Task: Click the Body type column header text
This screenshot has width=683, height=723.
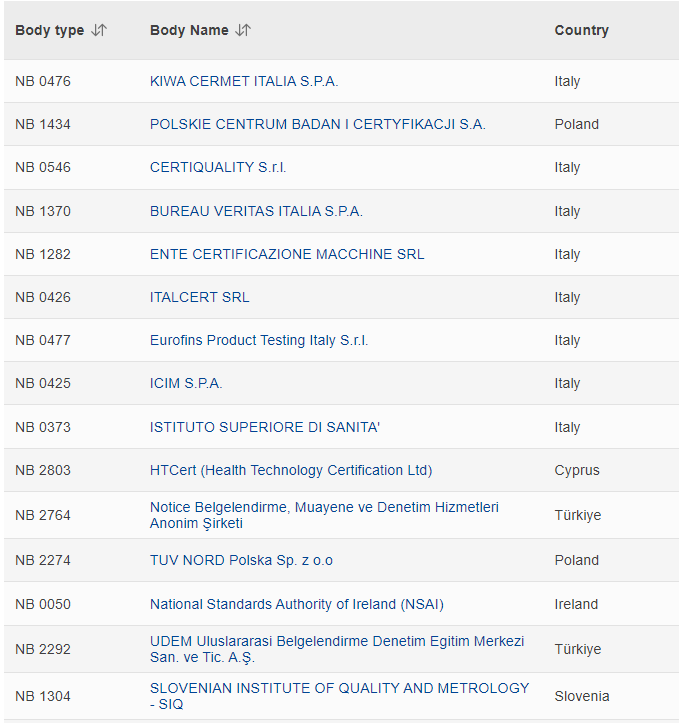Action: click(x=50, y=30)
